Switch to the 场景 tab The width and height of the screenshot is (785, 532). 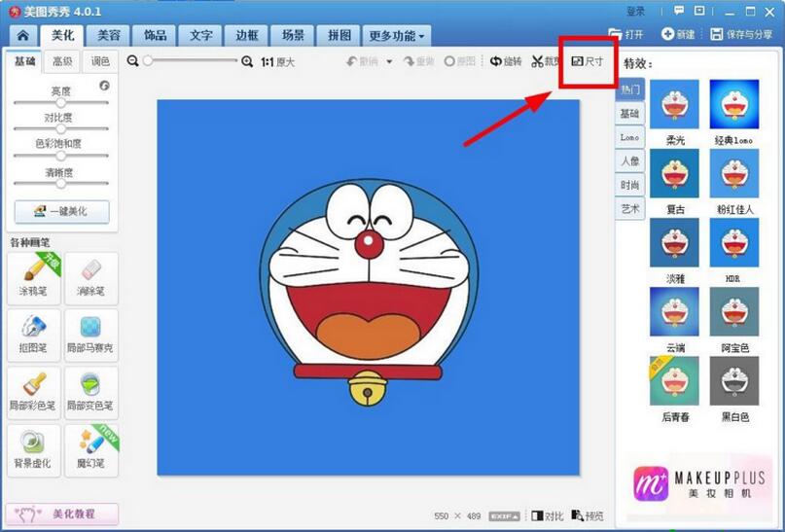point(293,36)
